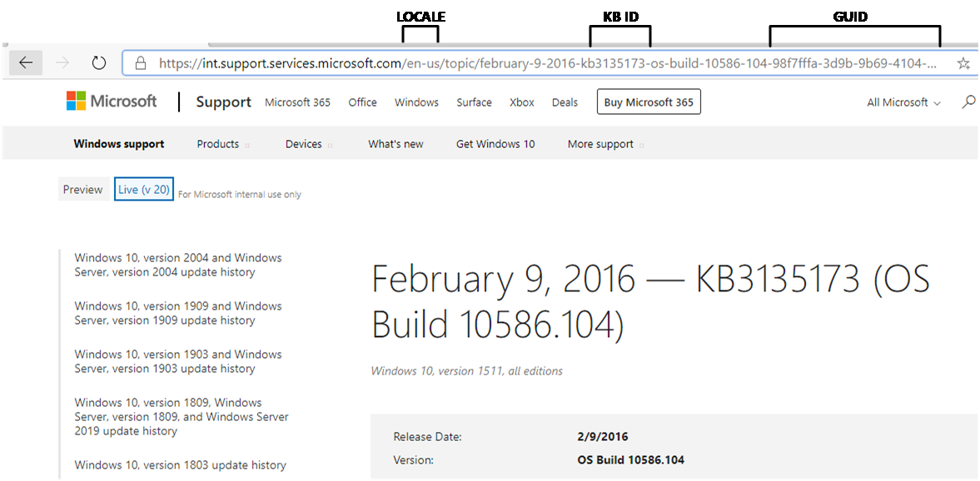Open Windows 10 version 1803 update history

(x=180, y=464)
